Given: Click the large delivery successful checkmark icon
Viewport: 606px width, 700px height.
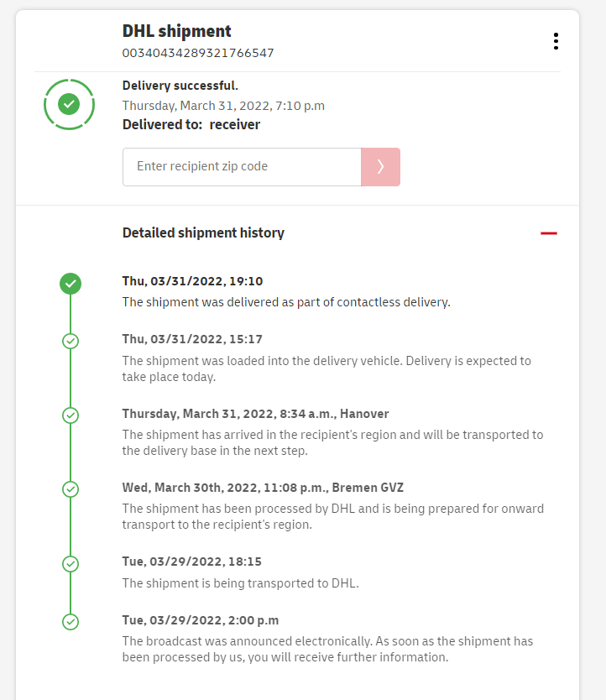Looking at the screenshot, I should pos(70,104).
